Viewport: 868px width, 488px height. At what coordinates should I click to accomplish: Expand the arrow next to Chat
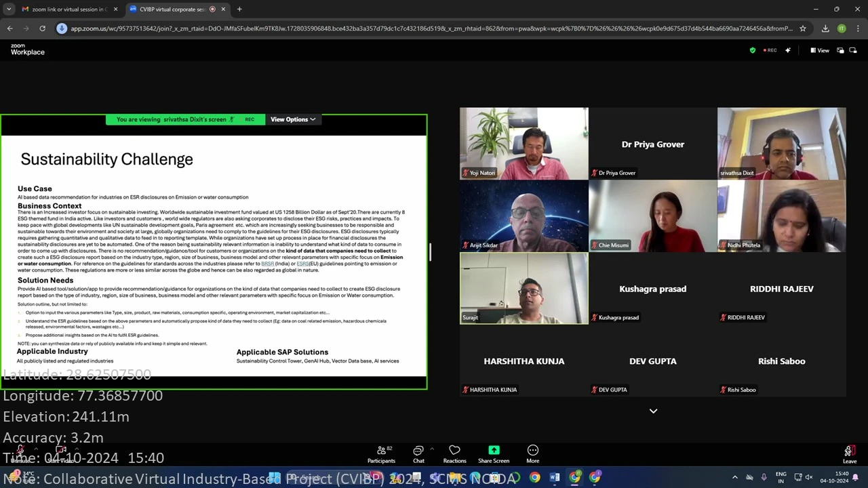pos(432,449)
